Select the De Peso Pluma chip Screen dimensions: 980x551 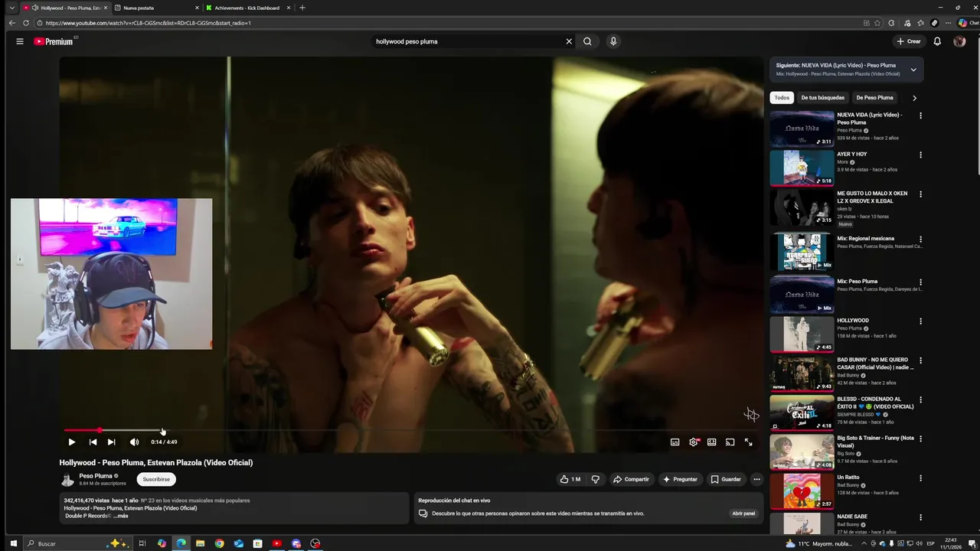click(x=874, y=98)
